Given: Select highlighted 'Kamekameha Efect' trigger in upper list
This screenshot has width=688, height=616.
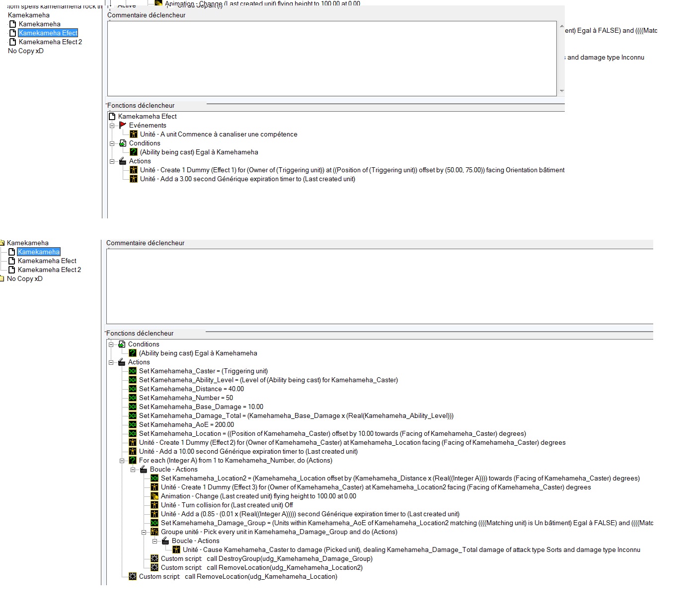Looking at the screenshot, I should pyautogui.click(x=48, y=33).
